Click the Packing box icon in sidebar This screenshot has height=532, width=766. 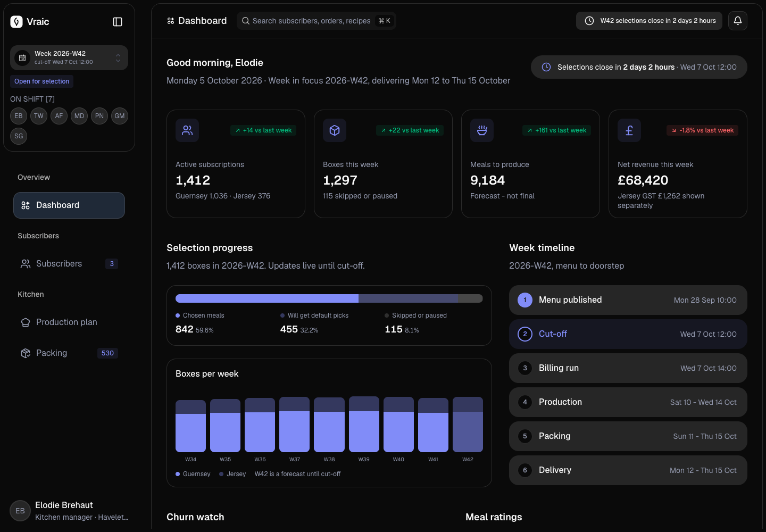tap(26, 353)
